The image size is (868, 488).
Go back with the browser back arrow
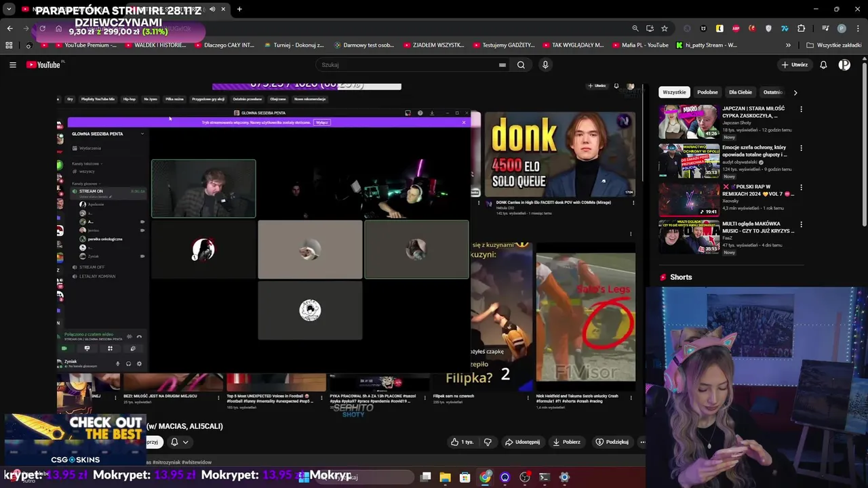point(9,28)
